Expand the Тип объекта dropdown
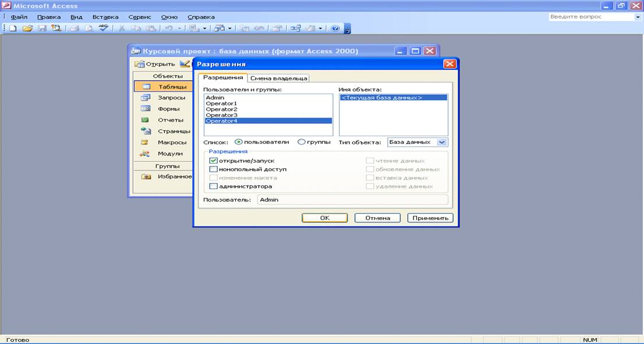Viewport: 644px width, 344px height. (x=441, y=142)
